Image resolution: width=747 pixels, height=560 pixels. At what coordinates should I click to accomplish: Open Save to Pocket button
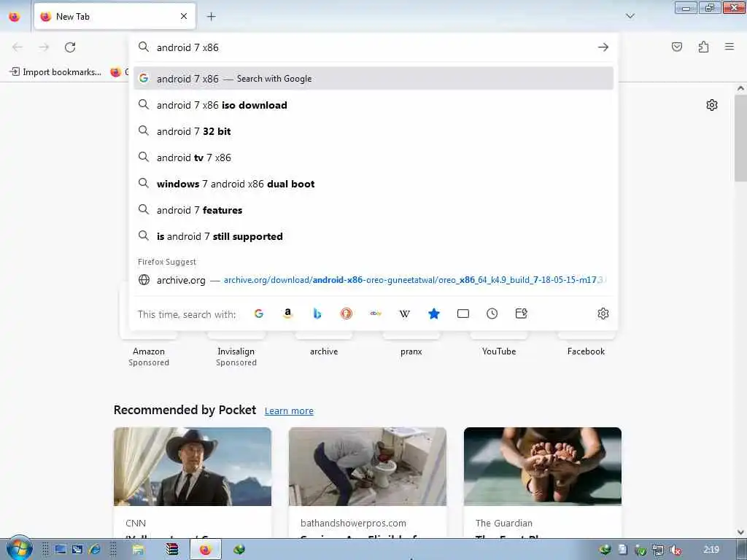(x=676, y=47)
